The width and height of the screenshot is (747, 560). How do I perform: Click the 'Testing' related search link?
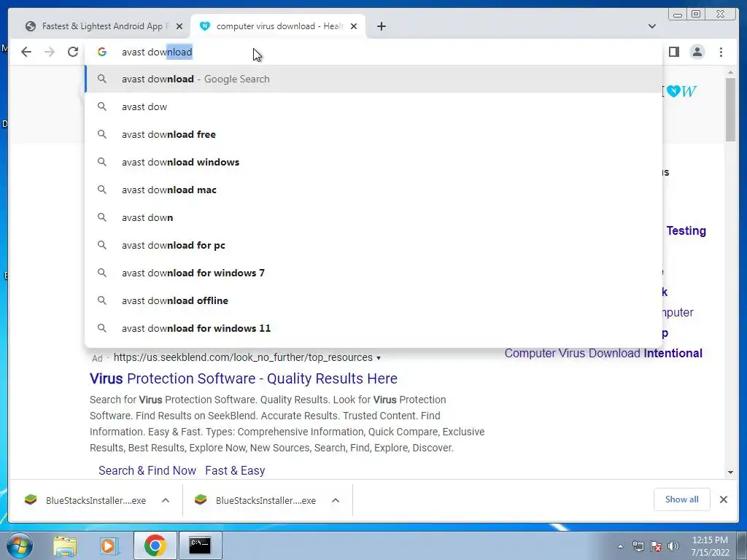(686, 231)
